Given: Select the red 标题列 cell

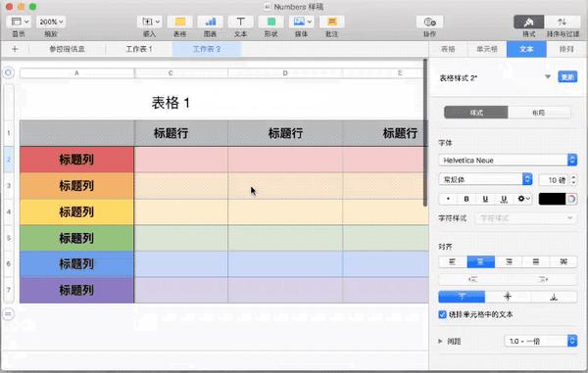Looking at the screenshot, I should tap(76, 160).
